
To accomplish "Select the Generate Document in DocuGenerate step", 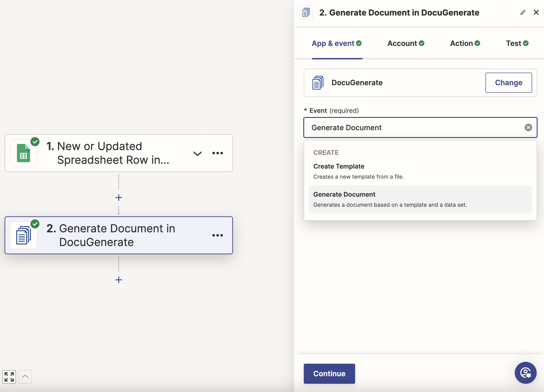I will click(x=119, y=235).
